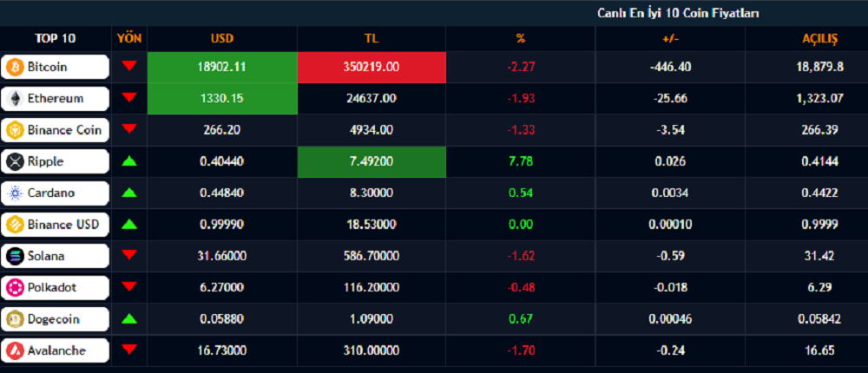Click Ripple's green up arrow
Screen dimensions: 868x373
tap(129, 161)
